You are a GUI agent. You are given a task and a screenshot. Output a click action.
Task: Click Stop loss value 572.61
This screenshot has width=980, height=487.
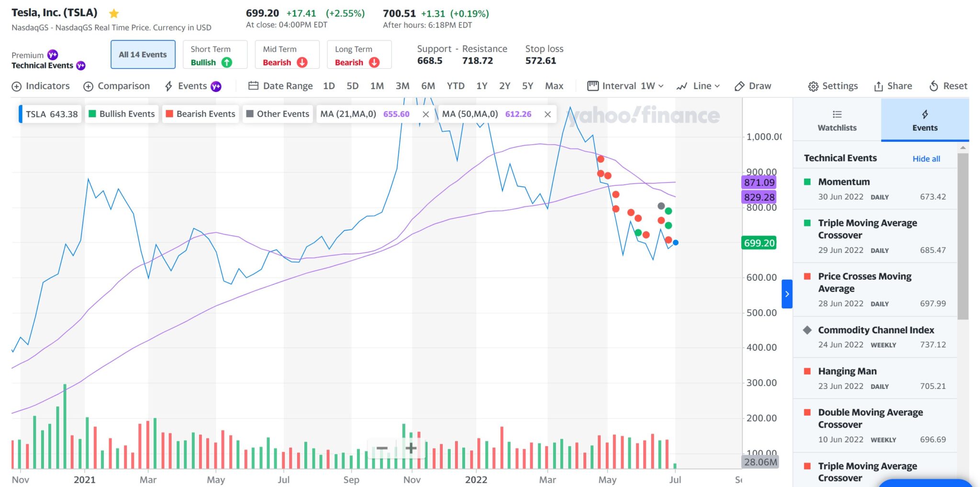pyautogui.click(x=541, y=61)
